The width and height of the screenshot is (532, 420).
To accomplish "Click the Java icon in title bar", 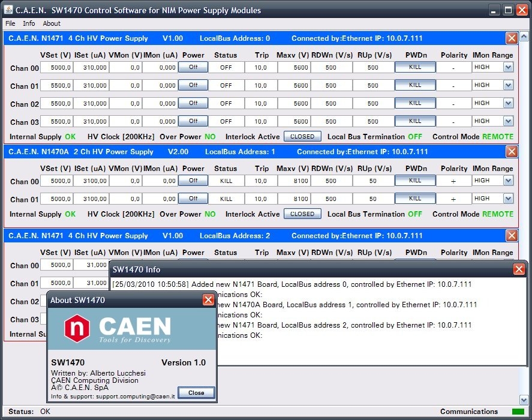I will [x=8, y=10].
